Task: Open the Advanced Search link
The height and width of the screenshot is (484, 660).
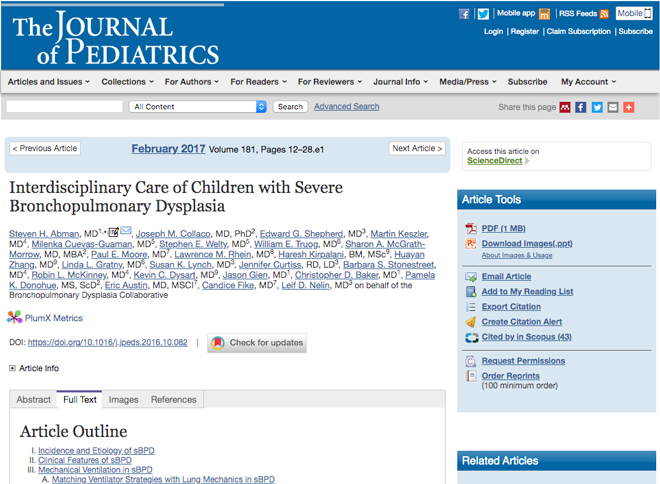Action: 346,106
